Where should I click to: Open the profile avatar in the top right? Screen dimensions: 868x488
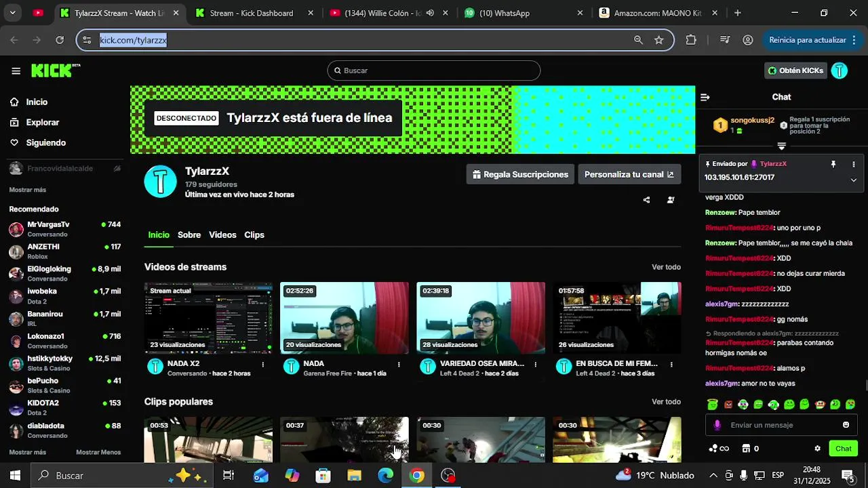pyautogui.click(x=840, y=70)
